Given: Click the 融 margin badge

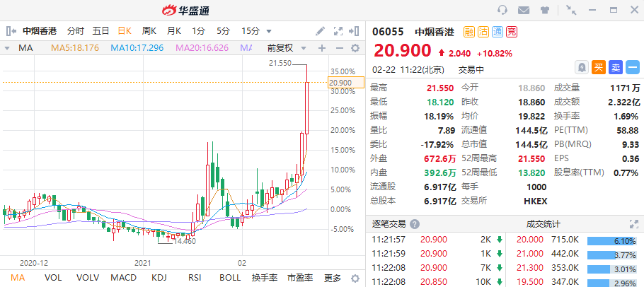Looking at the screenshot, I should click(469, 32).
